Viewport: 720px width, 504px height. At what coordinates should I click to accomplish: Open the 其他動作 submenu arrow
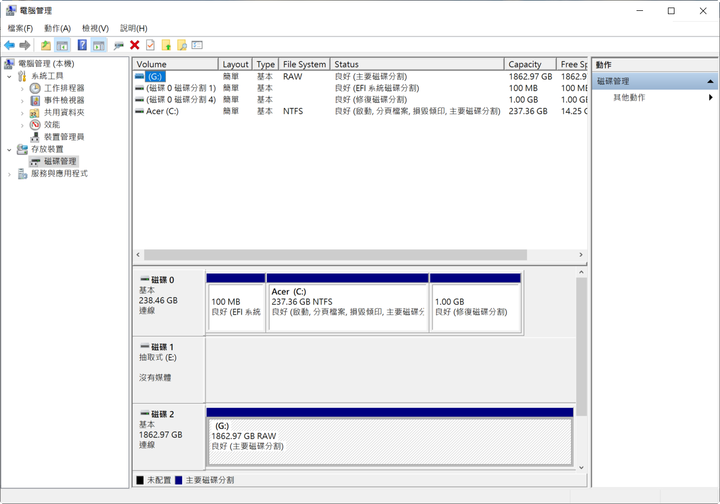(x=710, y=97)
